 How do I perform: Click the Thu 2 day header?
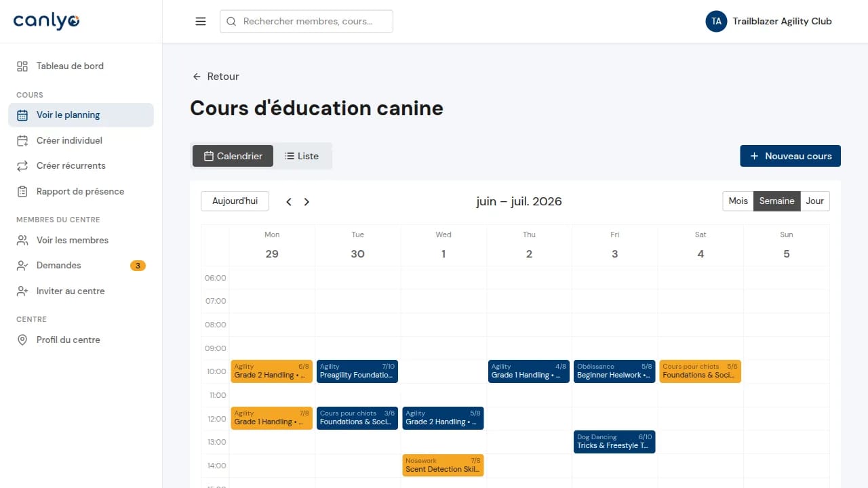click(529, 245)
